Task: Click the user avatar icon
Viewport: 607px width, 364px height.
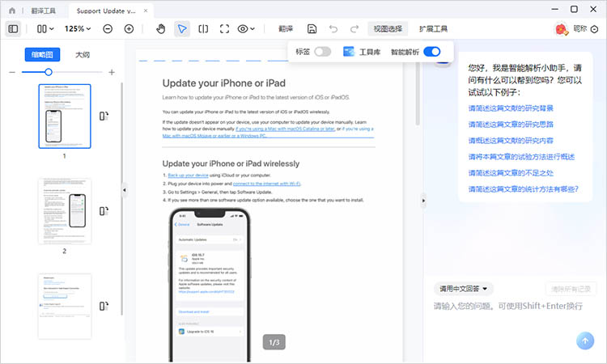Action: pyautogui.click(x=562, y=29)
